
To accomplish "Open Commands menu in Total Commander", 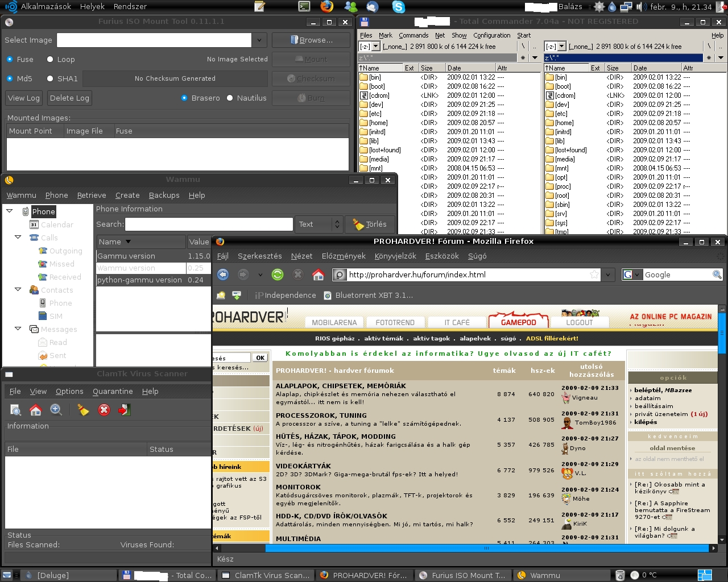I will 413,35.
